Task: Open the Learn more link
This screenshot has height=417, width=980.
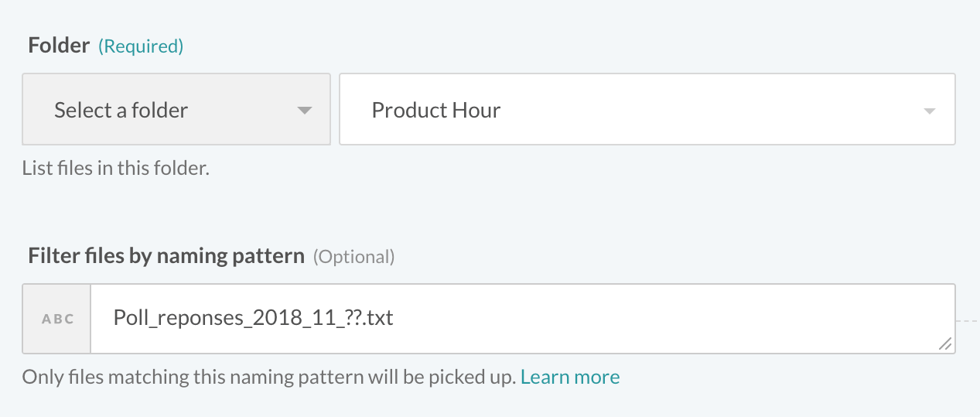Action: (x=570, y=378)
